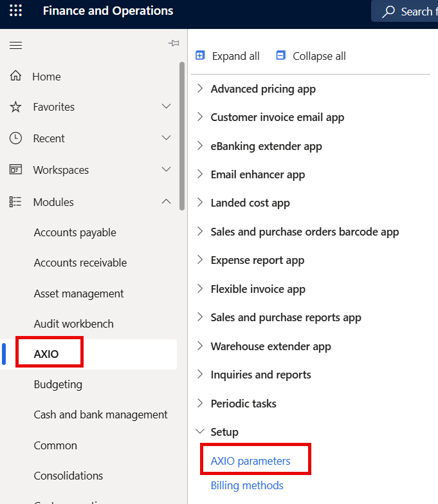Viewport: 438px width, 504px height.
Task: Toggle the hamburger navigation menu icon
Action: coord(15,45)
